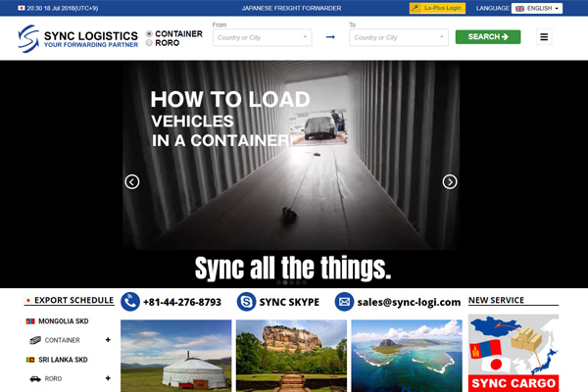Open the hamburger menu icon

tap(545, 37)
